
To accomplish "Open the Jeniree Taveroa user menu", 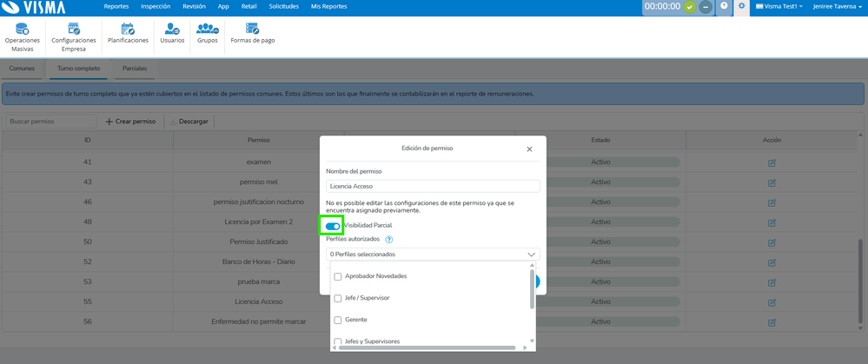I will tap(838, 7).
